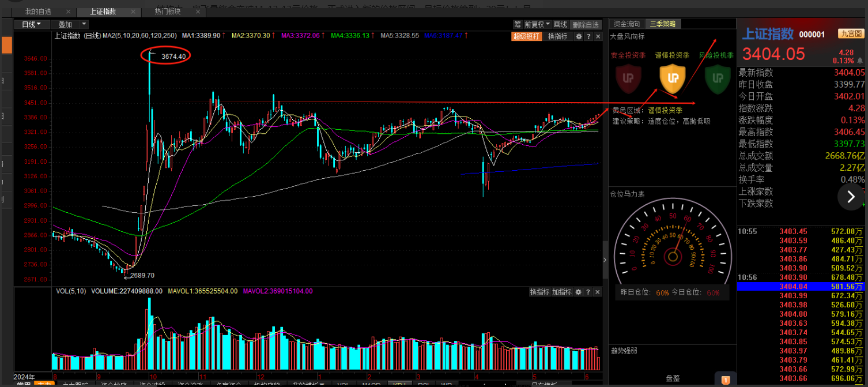Image resolution: width=868 pixels, height=387 pixels.
Task: Click the 最低指数 3397.73 row
Action: pos(802,144)
